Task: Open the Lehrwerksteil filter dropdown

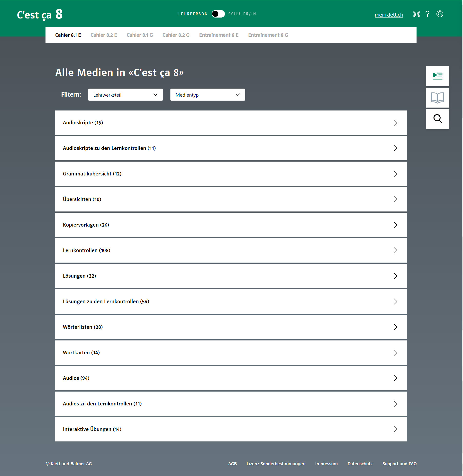Action: 125,95
